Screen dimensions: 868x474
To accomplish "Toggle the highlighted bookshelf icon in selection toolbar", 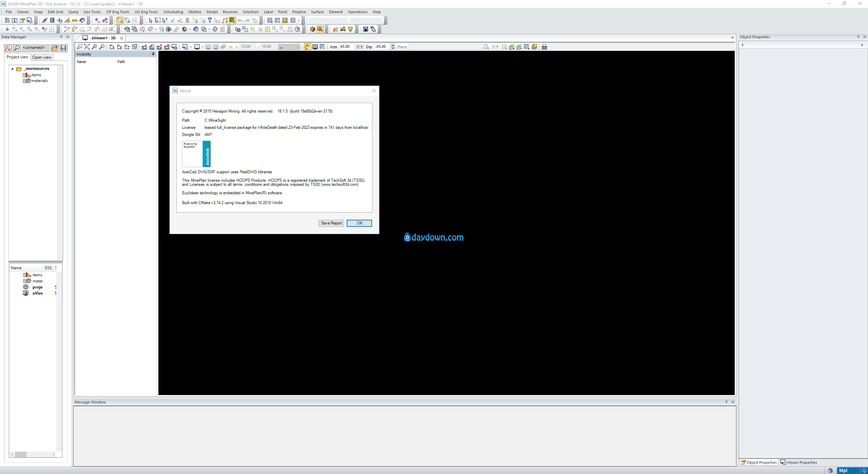I will coord(232,20).
